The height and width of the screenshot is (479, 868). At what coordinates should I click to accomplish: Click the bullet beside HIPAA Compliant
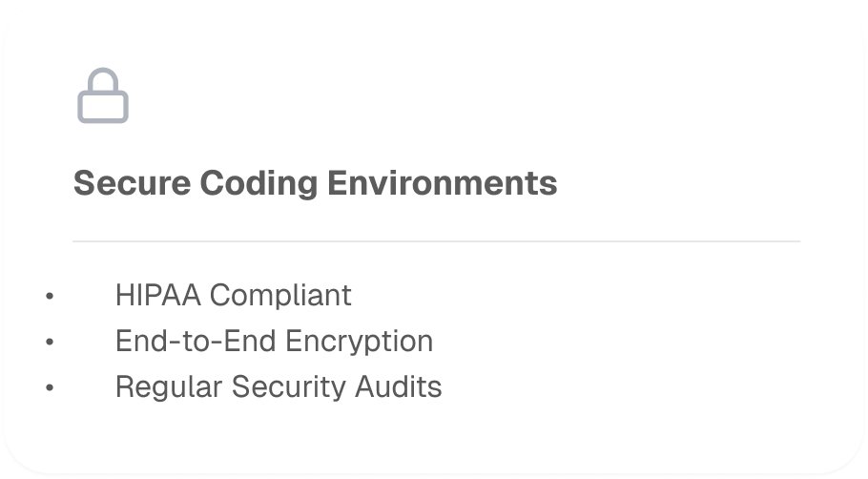click(51, 296)
